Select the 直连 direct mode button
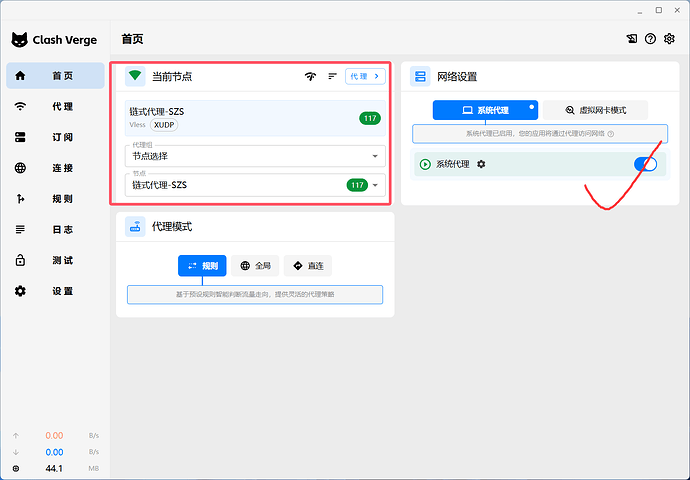Screen dimensions: 690x480 pos(308,266)
